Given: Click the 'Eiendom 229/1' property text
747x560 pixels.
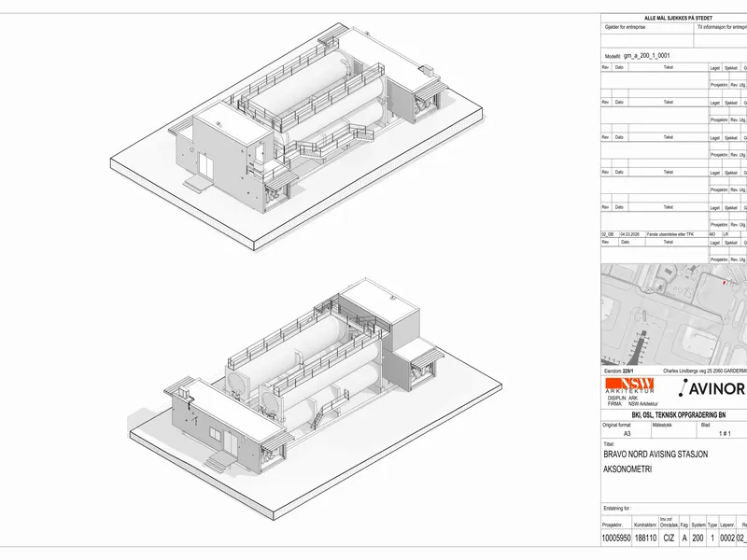Looking at the screenshot, I should coord(619,371).
